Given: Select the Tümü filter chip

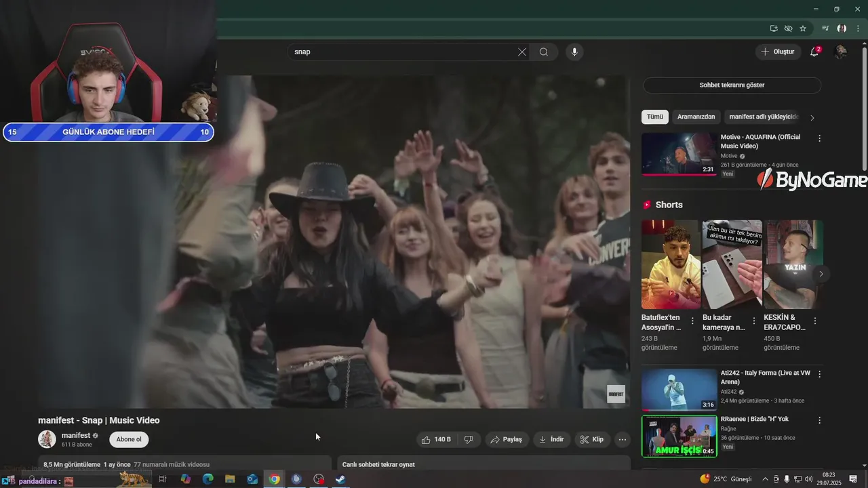Looking at the screenshot, I should coord(655,117).
